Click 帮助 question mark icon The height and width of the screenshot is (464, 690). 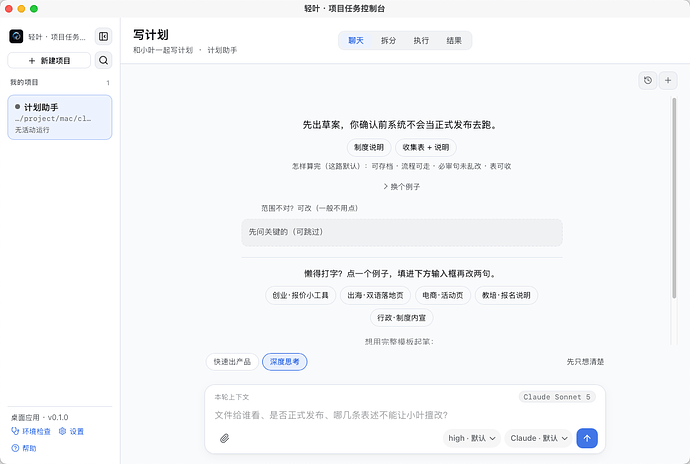click(15, 448)
